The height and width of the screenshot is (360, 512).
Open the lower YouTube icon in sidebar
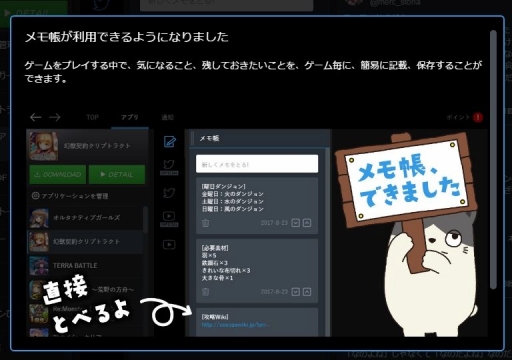point(169,245)
